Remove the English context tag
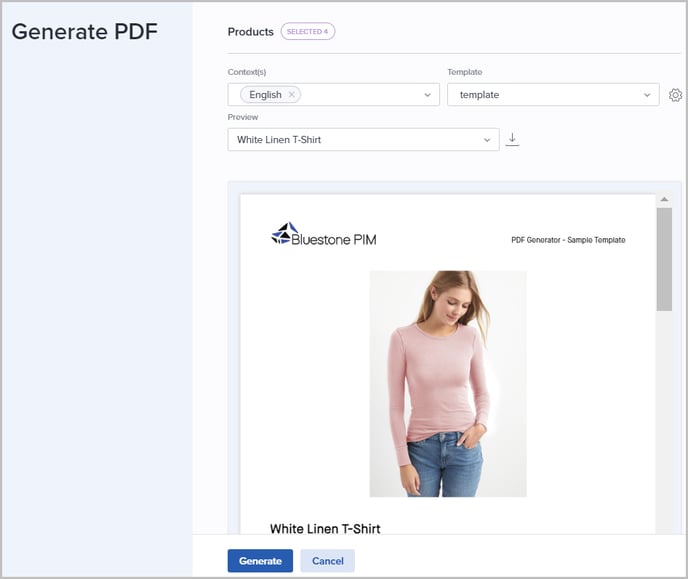The height and width of the screenshot is (579, 688). point(291,95)
